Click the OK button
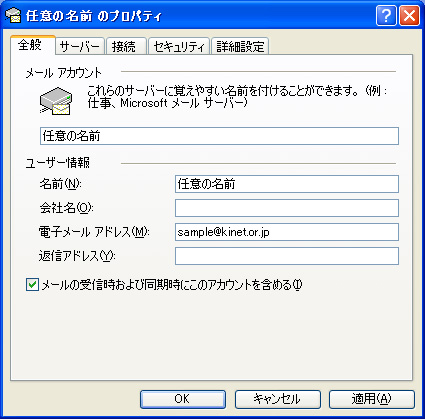The image size is (425, 419). pos(183,399)
